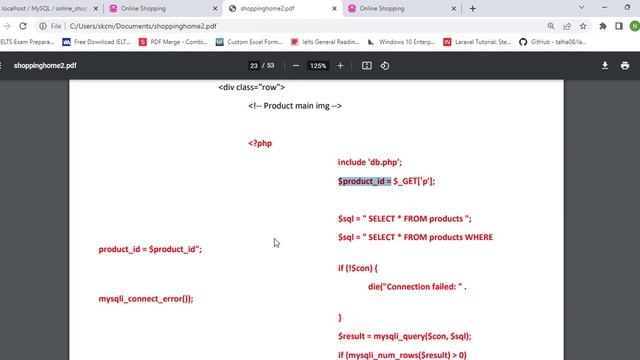Zoom in the PDF with plus
The width and height of the screenshot is (640, 360).
340,66
